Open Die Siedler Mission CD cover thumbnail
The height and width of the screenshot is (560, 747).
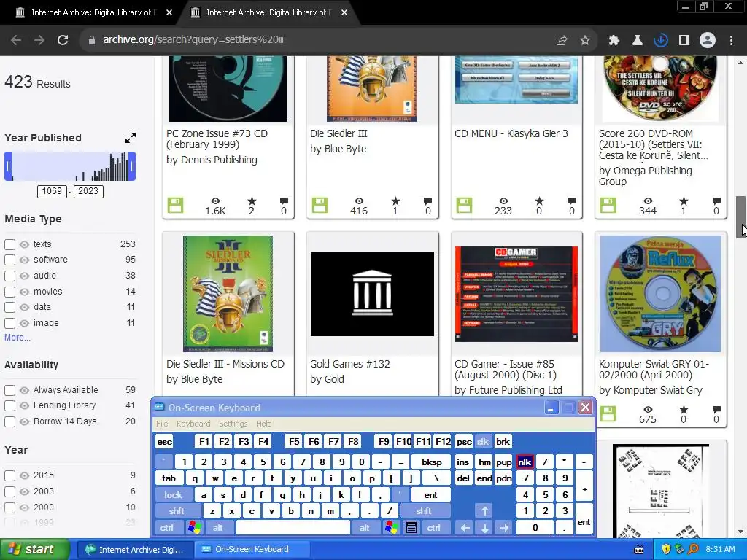click(x=228, y=294)
